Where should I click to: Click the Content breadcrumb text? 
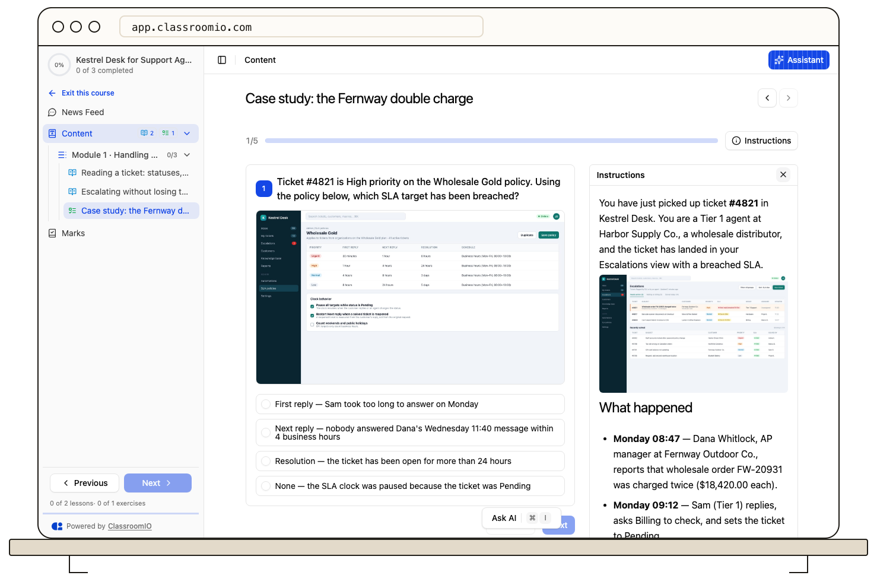point(260,60)
